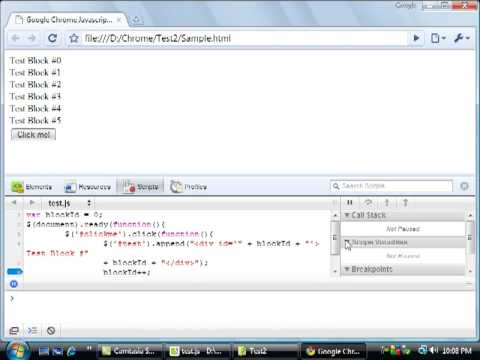Click the Go arrow beside the address bar

click(416, 38)
